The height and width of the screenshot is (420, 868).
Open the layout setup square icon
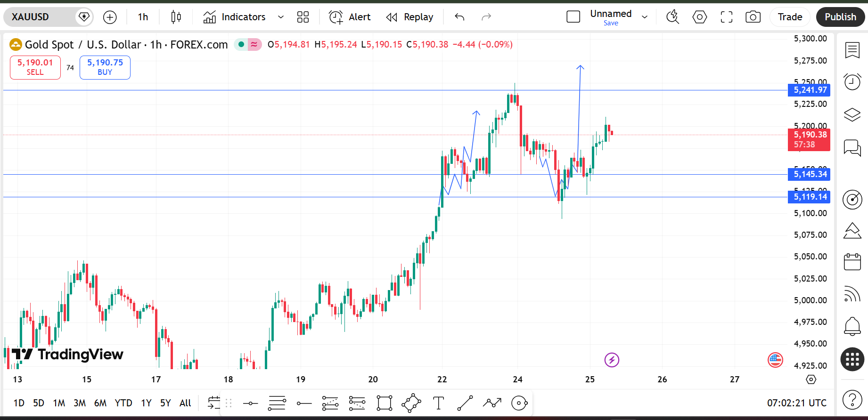(x=573, y=17)
